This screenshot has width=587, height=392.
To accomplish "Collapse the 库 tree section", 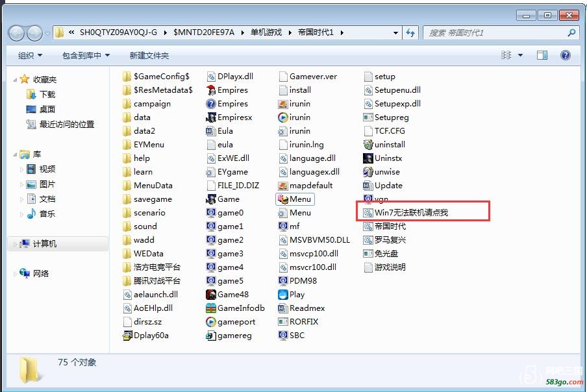I will tap(15, 154).
